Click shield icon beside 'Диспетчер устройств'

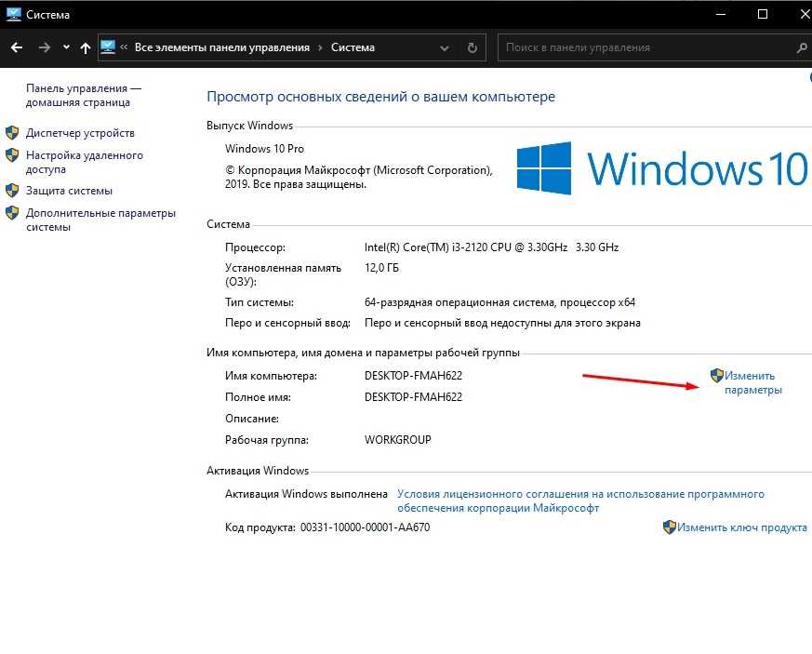click(x=12, y=132)
